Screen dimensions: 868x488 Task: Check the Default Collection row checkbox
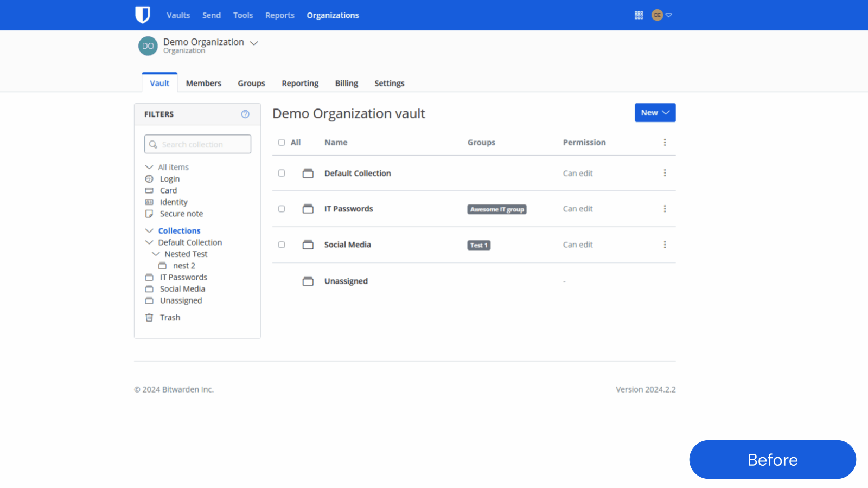point(282,173)
